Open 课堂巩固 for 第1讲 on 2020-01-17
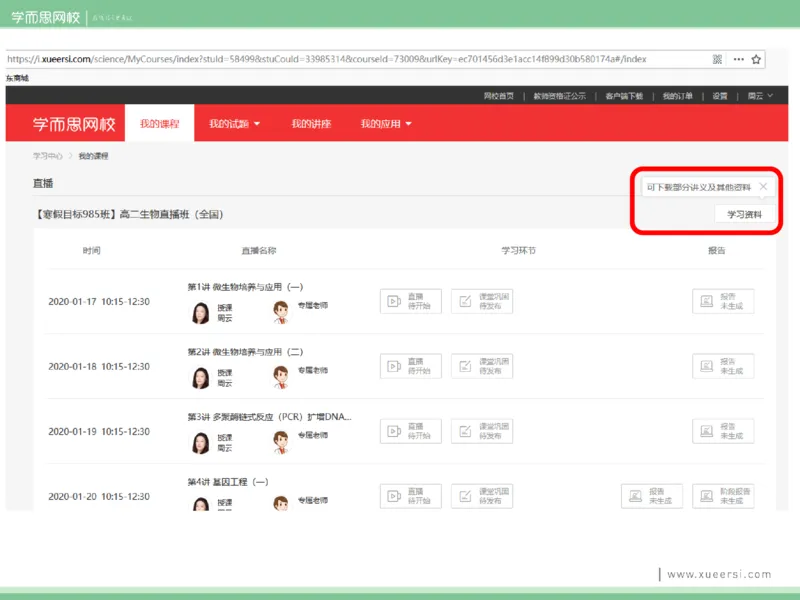800x600 pixels. coord(482,301)
